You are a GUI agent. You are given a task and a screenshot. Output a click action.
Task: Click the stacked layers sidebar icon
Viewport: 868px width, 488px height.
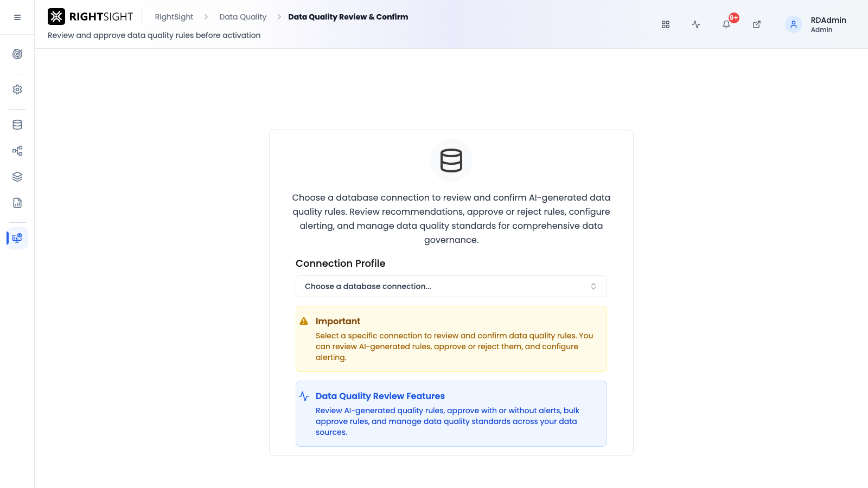pos(17,177)
